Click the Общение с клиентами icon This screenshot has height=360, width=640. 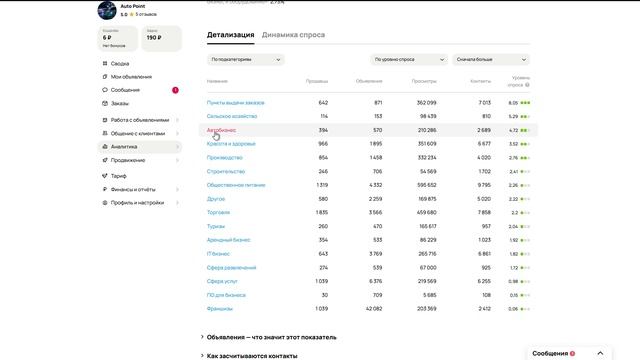point(105,133)
